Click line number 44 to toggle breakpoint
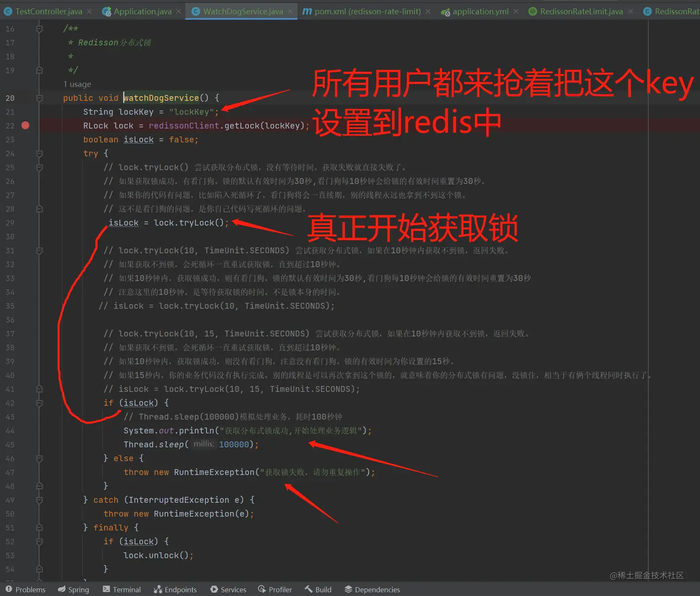The image size is (700, 596). coord(10,431)
